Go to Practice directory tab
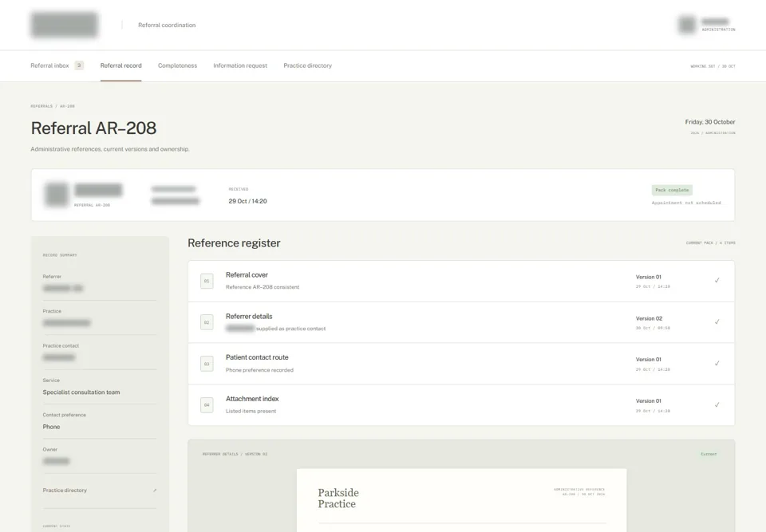This screenshot has width=766, height=532. coord(307,65)
